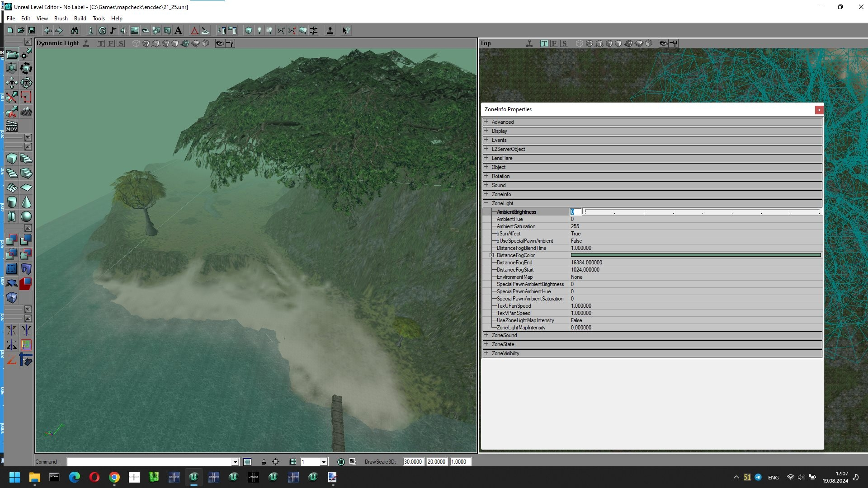This screenshot has height=488, width=868.
Task: Save the level with the floppy disk icon
Action: [x=32, y=30]
